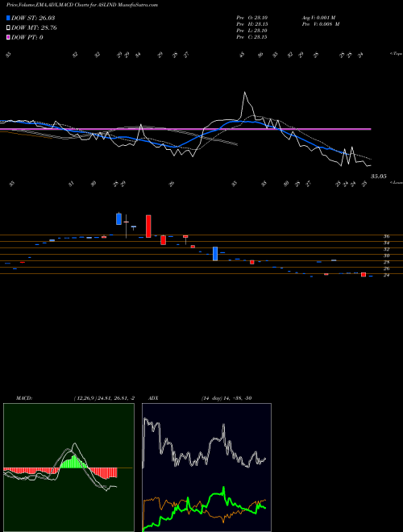Image resolution: width=403 pixels, height=532 pixels.
Task: Click the ADX parameters text '(14 day) 14, +38, -50'
Action: point(226,398)
